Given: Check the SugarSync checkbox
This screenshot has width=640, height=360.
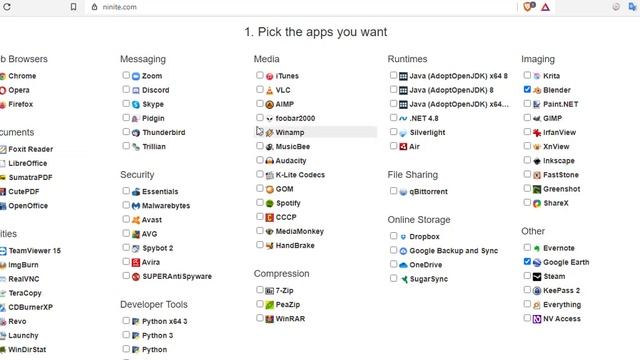Looking at the screenshot, I should pos(393,278).
